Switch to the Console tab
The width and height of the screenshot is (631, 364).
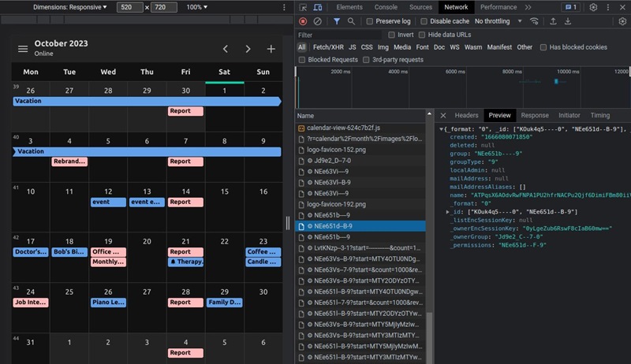click(386, 7)
